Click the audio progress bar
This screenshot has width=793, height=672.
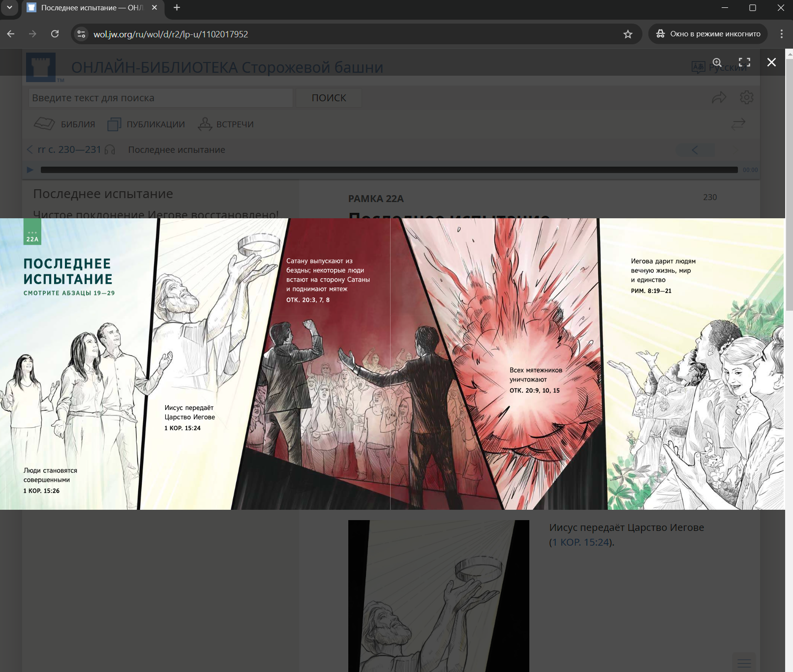389,170
